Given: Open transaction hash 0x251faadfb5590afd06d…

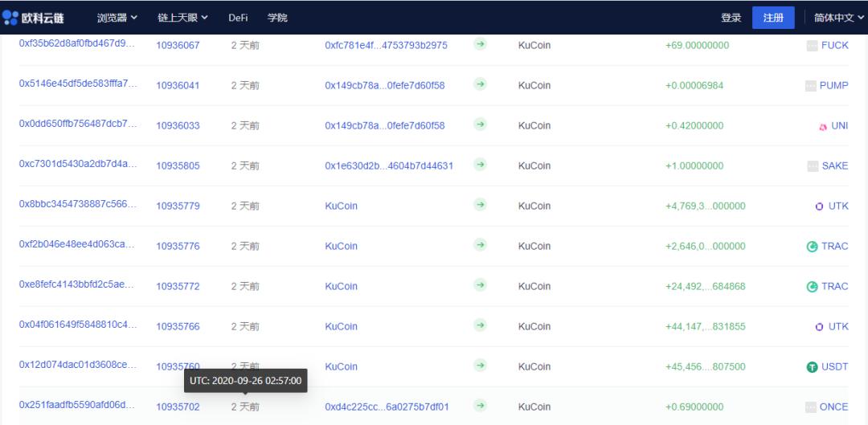Looking at the screenshot, I should click(77, 405).
